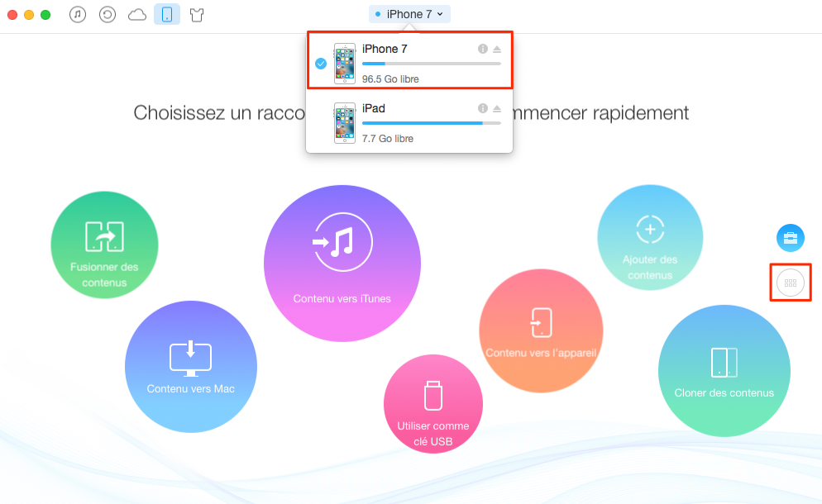The height and width of the screenshot is (504, 822).
Task: Open Utiliser comme clé USB shortcut
Action: [433, 404]
